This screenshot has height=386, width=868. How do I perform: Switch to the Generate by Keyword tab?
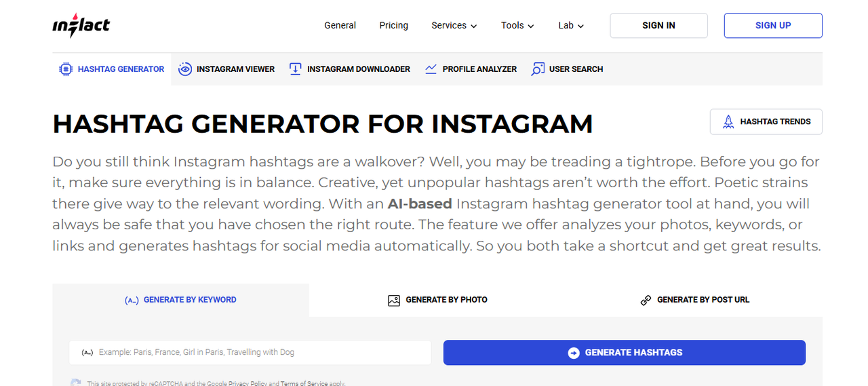[x=180, y=300]
